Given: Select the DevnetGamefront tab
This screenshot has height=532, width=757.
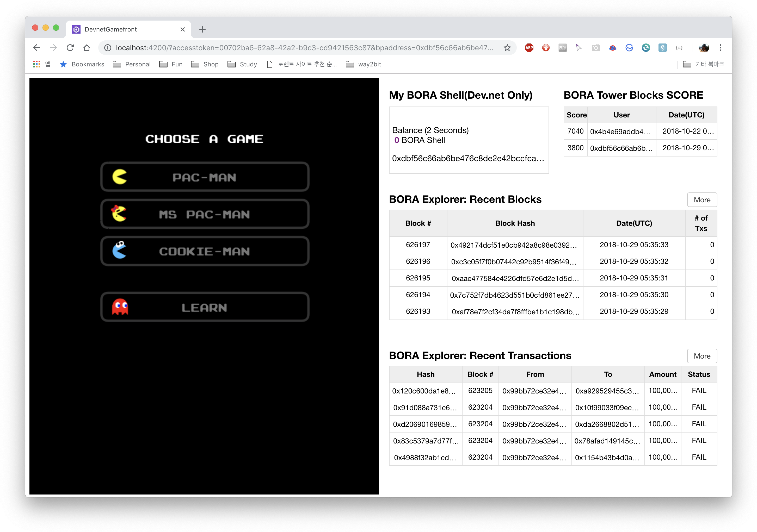Looking at the screenshot, I should pyautogui.click(x=128, y=29).
